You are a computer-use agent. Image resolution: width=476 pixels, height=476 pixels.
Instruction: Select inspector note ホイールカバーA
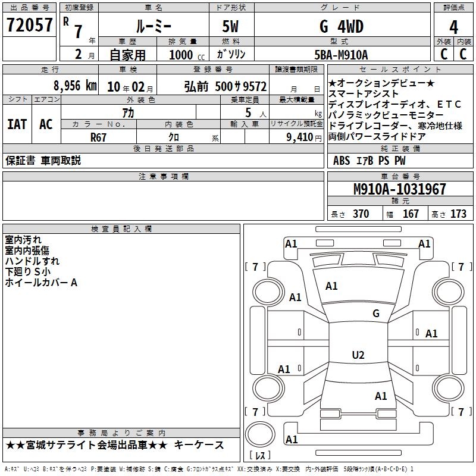pyautogui.click(x=41, y=283)
